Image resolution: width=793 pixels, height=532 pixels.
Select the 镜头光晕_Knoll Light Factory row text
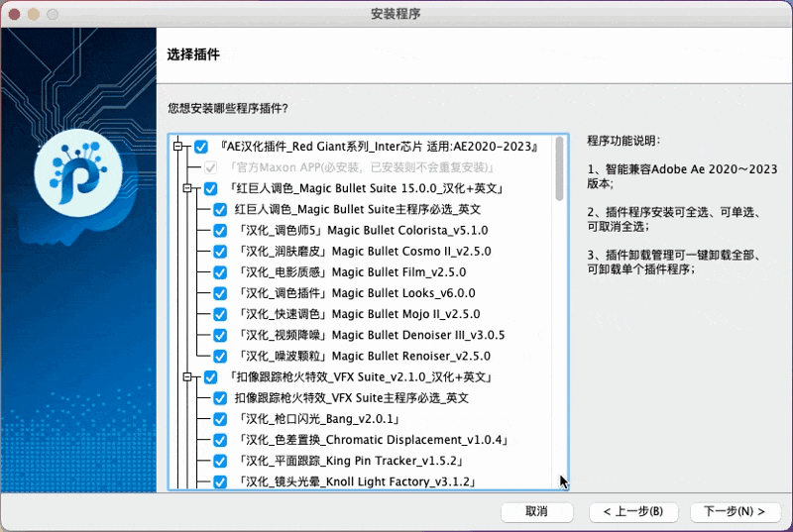coord(357,482)
